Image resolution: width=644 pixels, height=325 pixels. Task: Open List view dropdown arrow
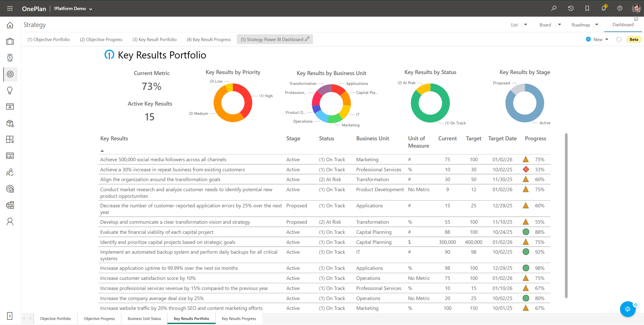[526, 25]
